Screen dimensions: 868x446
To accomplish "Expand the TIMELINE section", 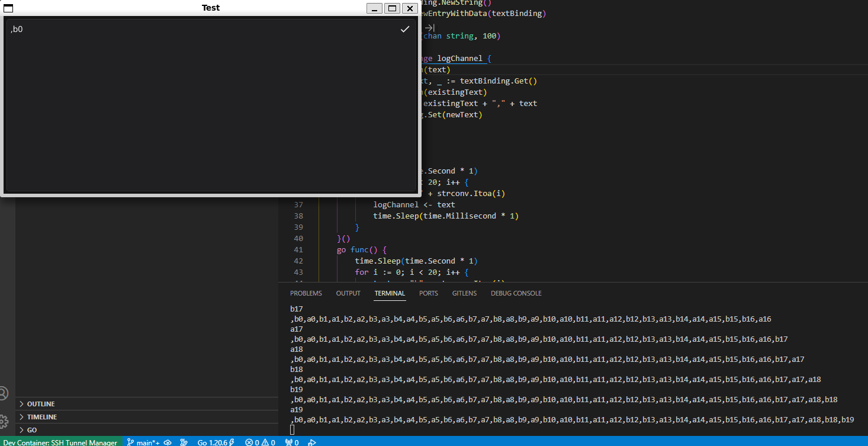I will click(x=41, y=416).
